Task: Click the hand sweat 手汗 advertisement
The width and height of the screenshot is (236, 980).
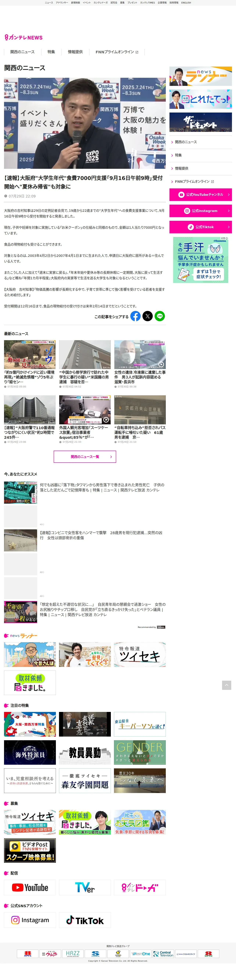Action: pos(201,260)
